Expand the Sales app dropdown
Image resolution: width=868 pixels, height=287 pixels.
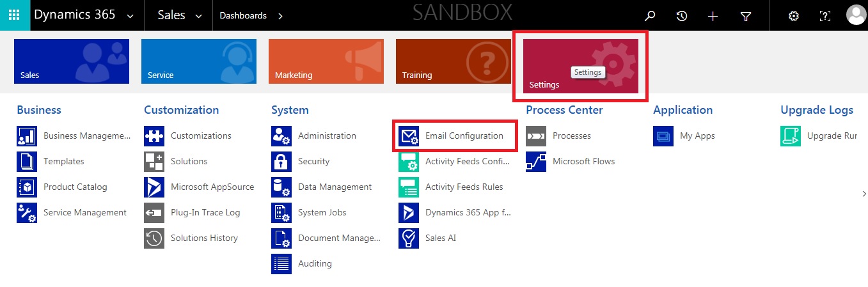198,16
